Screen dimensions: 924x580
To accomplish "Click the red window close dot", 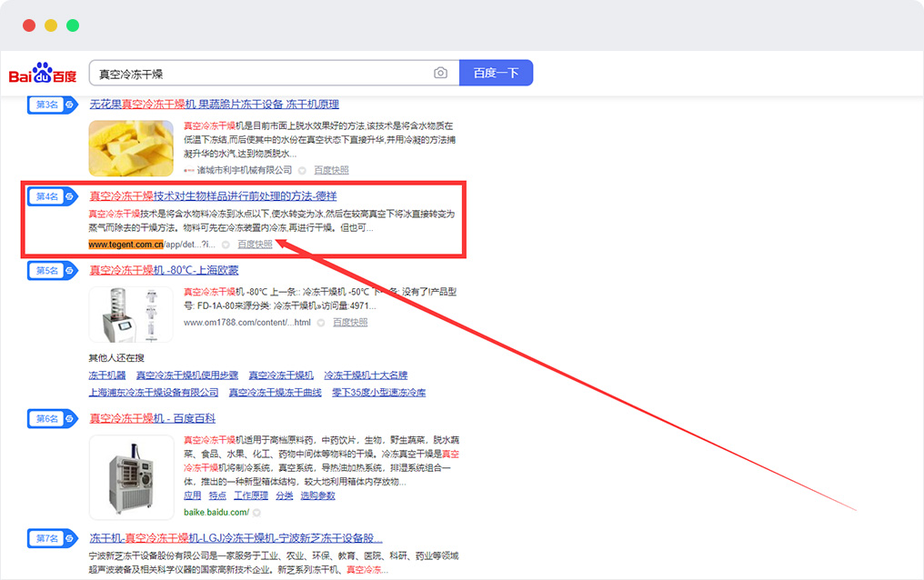I will [x=29, y=25].
